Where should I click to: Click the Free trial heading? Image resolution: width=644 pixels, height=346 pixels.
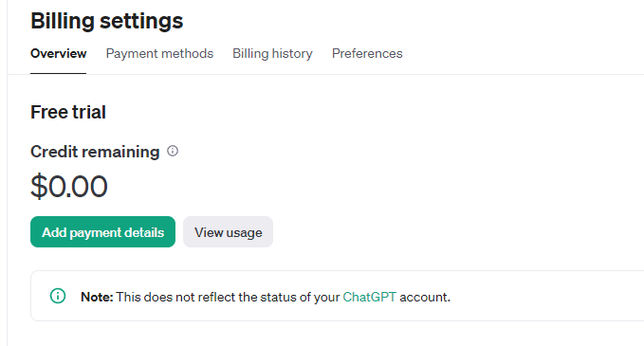pos(68,112)
